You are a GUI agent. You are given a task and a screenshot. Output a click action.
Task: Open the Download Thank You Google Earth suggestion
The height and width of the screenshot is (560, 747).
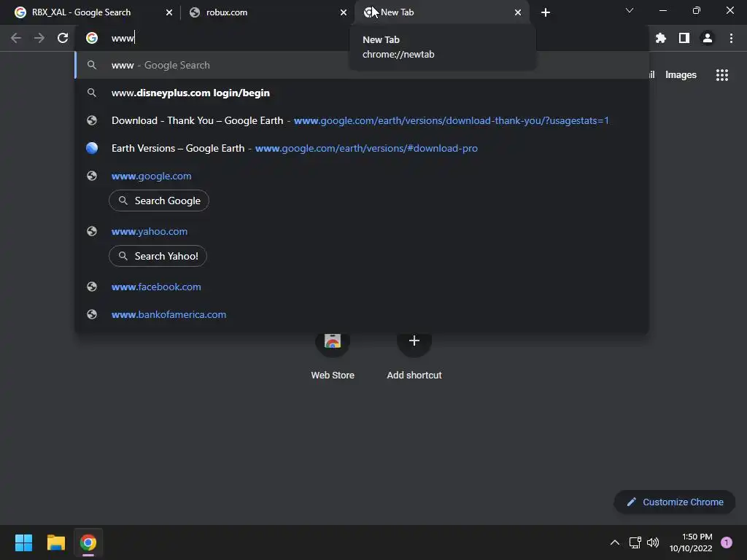pyautogui.click(x=362, y=120)
